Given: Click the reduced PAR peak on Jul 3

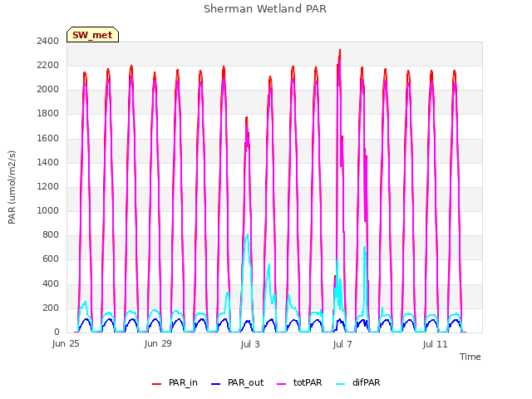Looking at the screenshot, I should (x=247, y=118).
